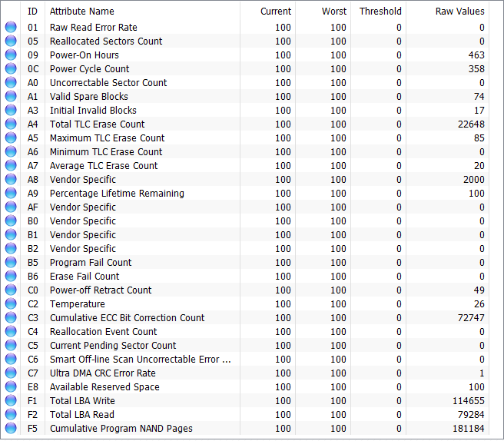Click raw value 72747 in C3 row
The width and height of the screenshot is (504, 441).
[x=471, y=317]
